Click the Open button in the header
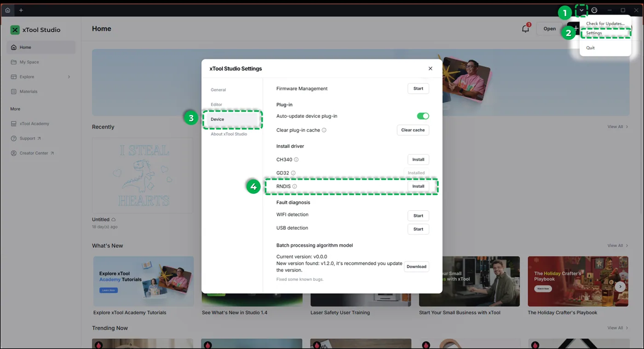644x349 pixels. 550,29
